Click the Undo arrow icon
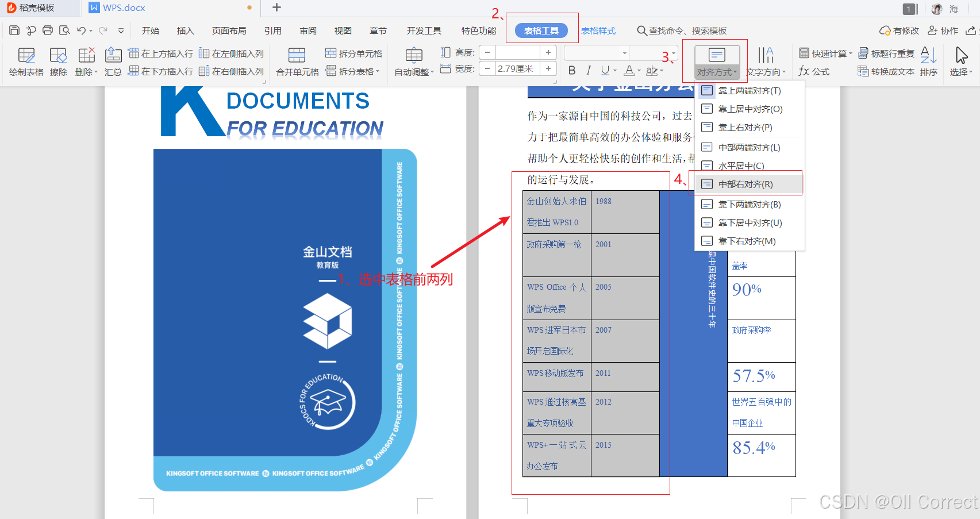Image resolution: width=980 pixels, height=519 pixels. 81,30
